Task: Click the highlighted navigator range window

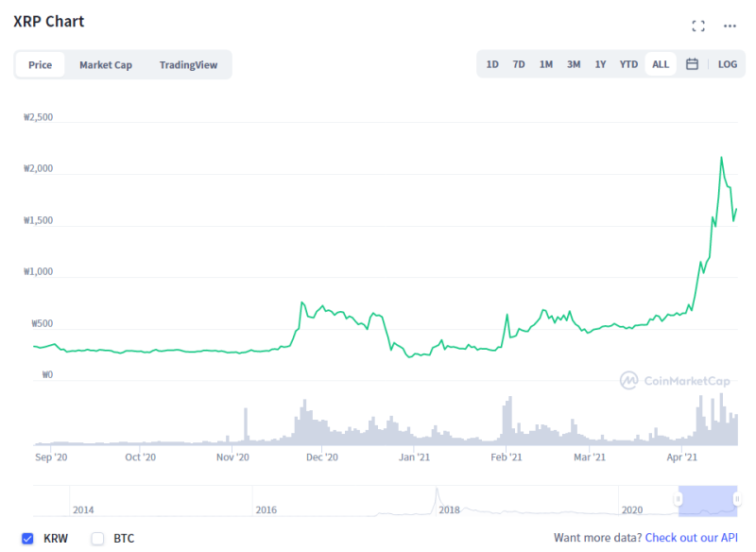Action: 707,501
